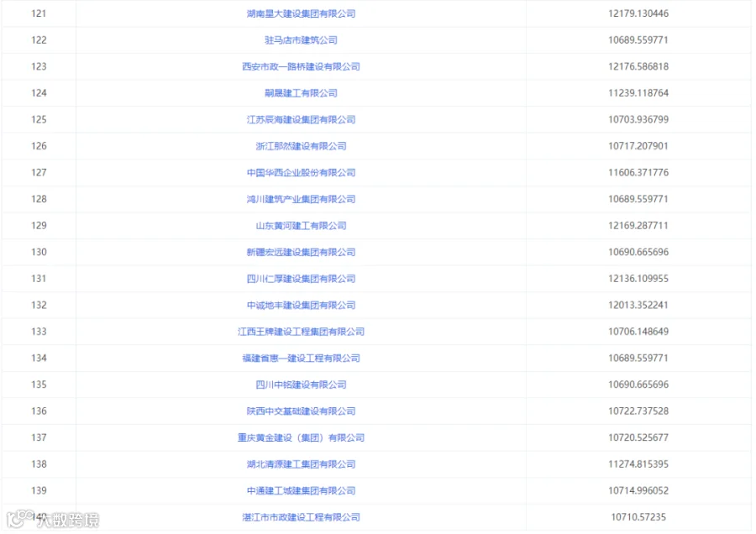Click row number 125
The width and height of the screenshot is (756, 534).
39,119
